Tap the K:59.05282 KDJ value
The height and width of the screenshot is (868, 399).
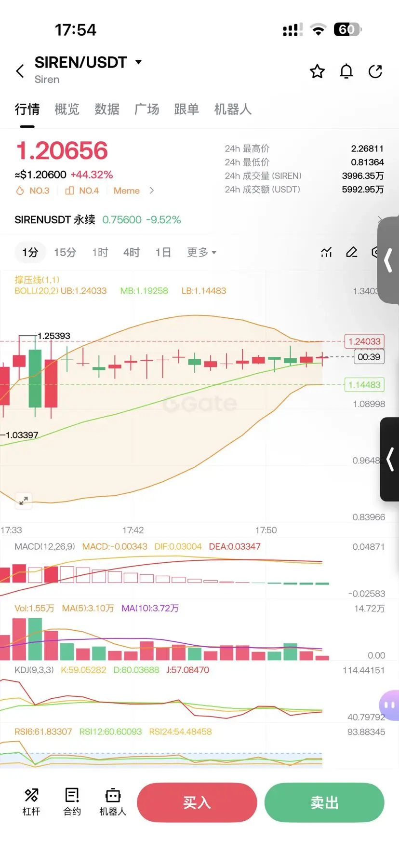click(83, 670)
